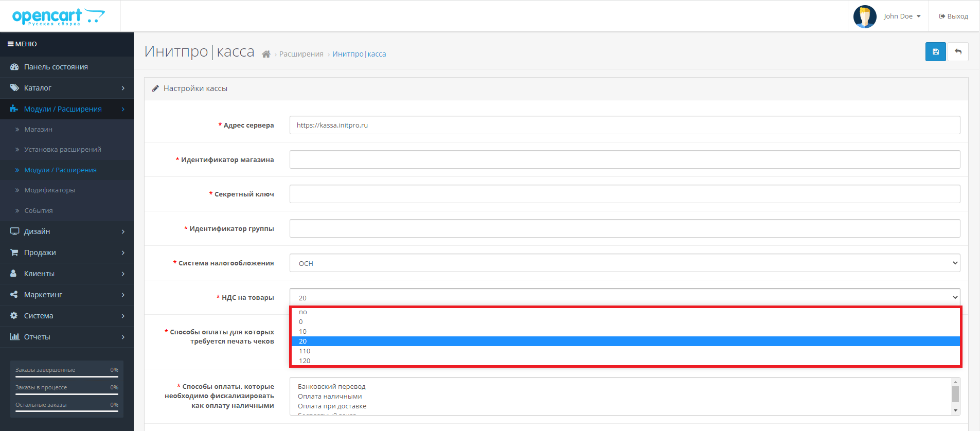Screen dimensions: 980x431
Task: Expand the Маркетинг menu chevron
Action: (123, 295)
